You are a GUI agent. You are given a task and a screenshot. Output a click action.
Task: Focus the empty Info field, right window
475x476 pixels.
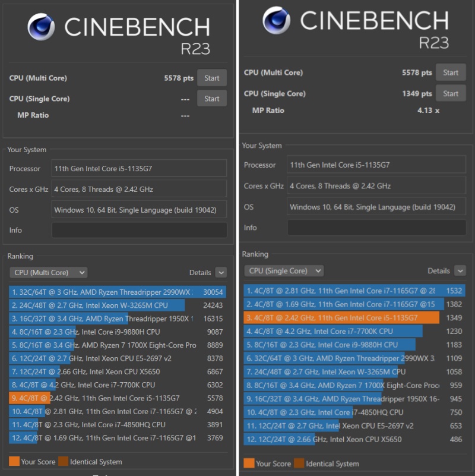[376, 228]
